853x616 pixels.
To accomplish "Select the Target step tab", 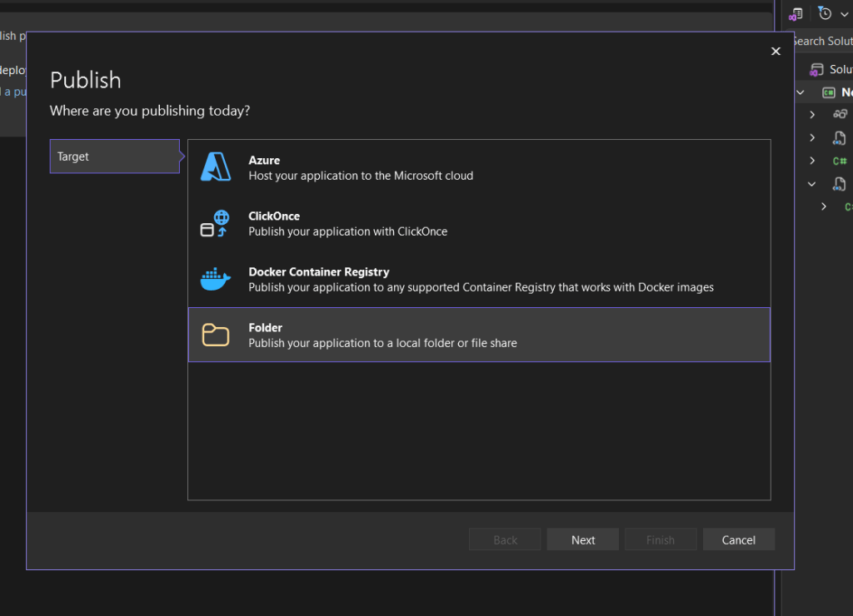I will [114, 156].
